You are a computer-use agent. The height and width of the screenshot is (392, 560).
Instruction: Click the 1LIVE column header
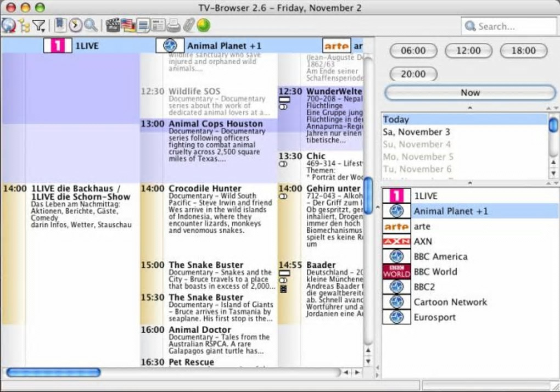71,46
